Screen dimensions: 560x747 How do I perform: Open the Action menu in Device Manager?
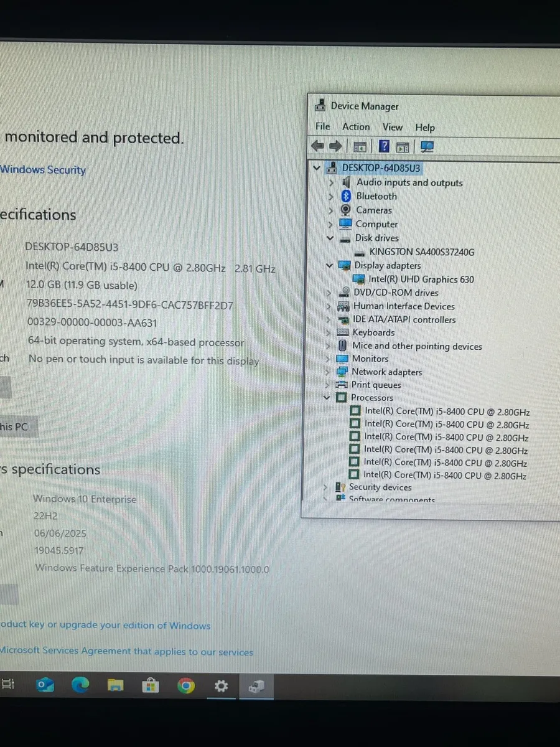tap(356, 126)
